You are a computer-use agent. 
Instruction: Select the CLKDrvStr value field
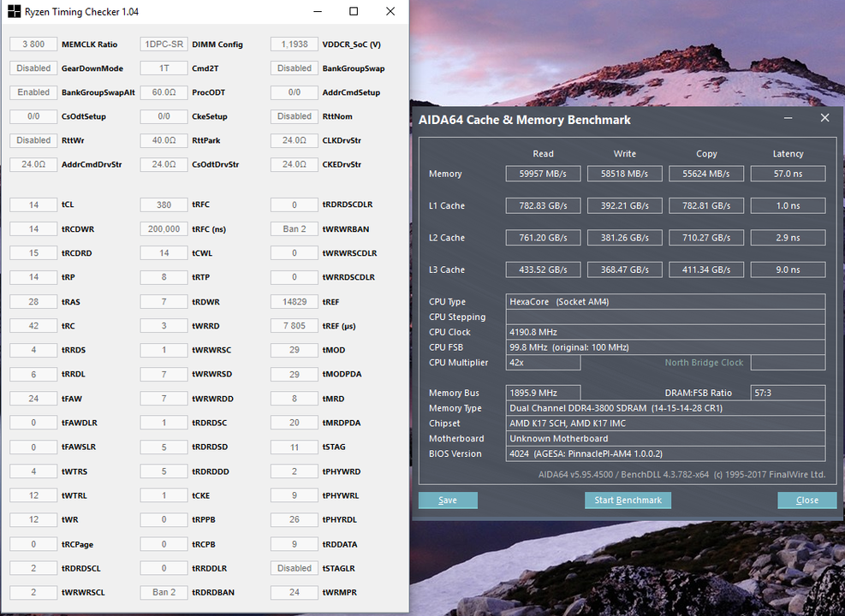coord(295,140)
